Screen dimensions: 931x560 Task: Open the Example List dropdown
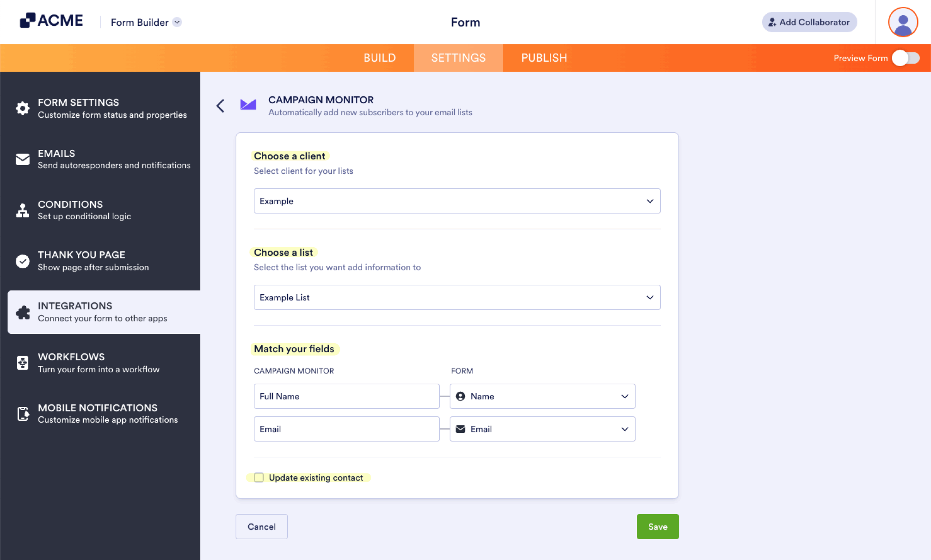pos(457,297)
